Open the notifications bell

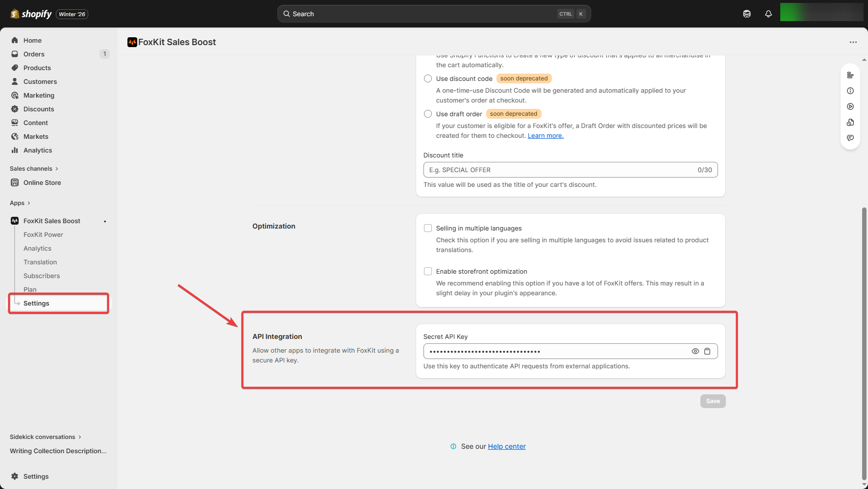[768, 14]
